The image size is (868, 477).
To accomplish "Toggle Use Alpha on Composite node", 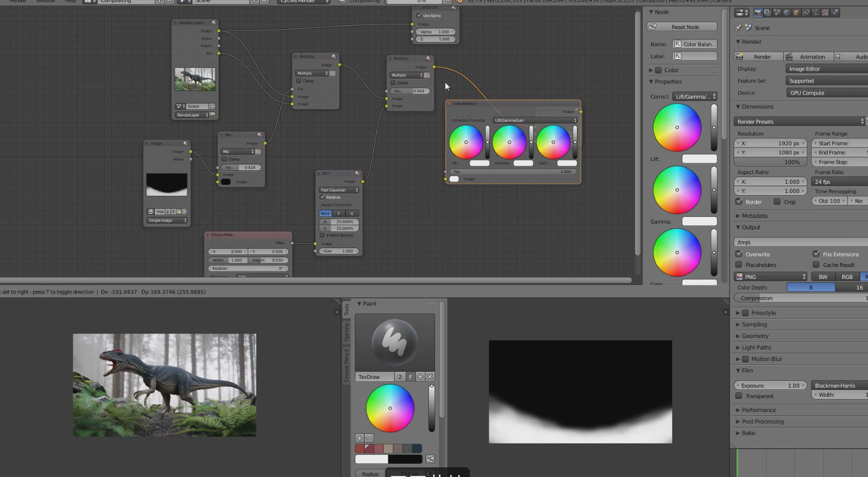I will [419, 15].
